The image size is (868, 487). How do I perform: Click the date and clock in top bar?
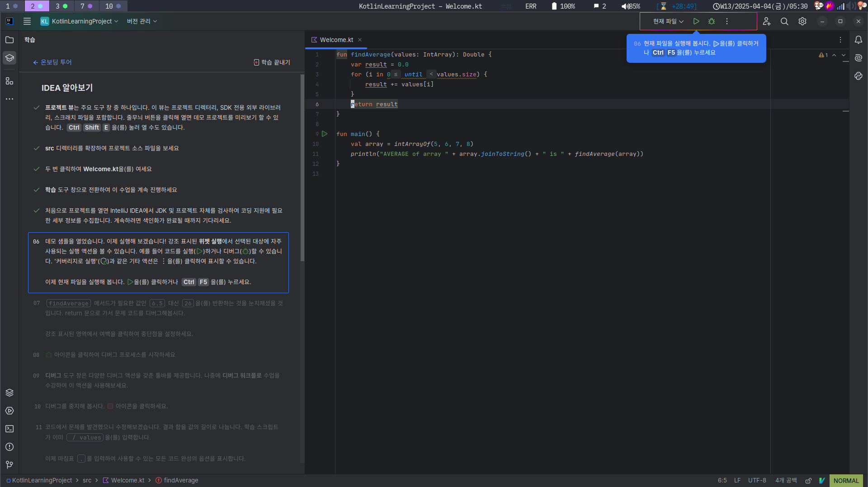pos(760,6)
